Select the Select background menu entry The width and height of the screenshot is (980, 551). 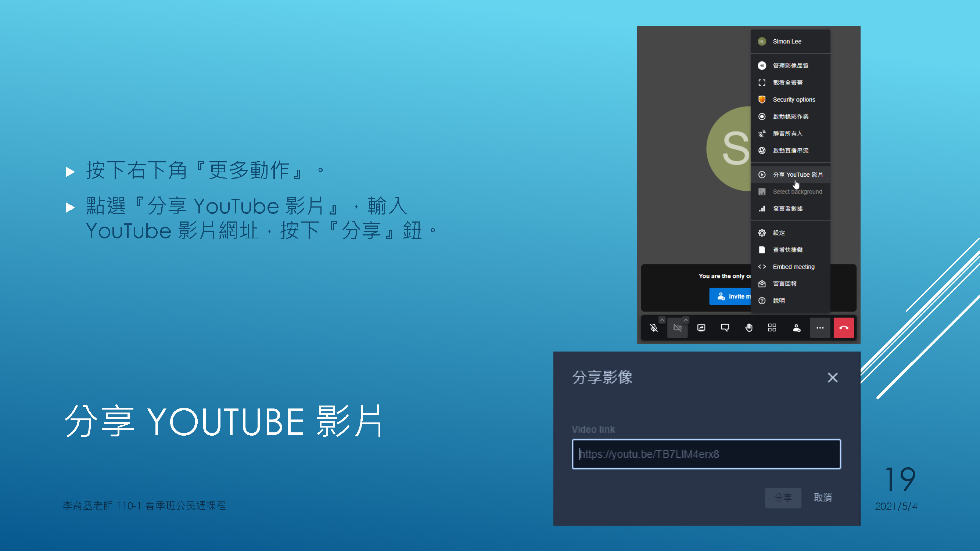(790, 192)
